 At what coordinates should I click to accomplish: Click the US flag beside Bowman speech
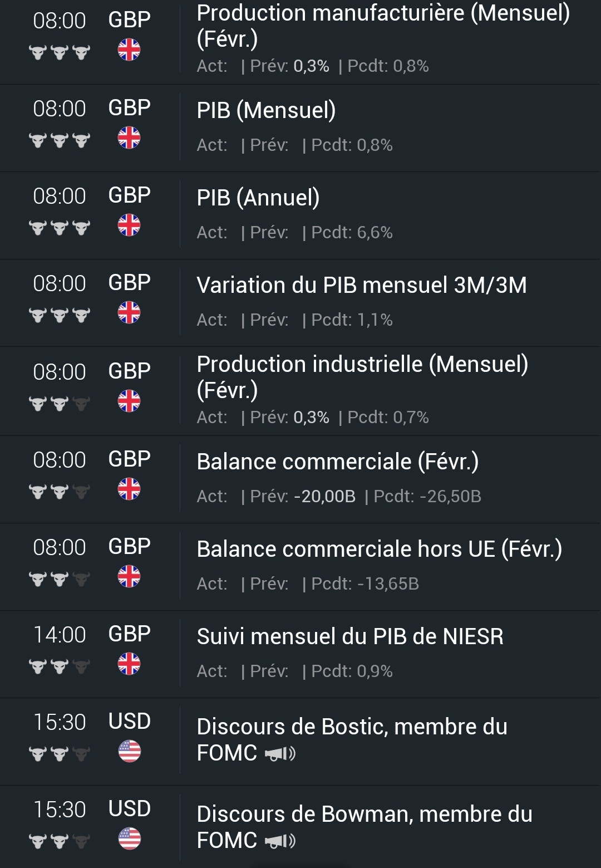point(129,839)
